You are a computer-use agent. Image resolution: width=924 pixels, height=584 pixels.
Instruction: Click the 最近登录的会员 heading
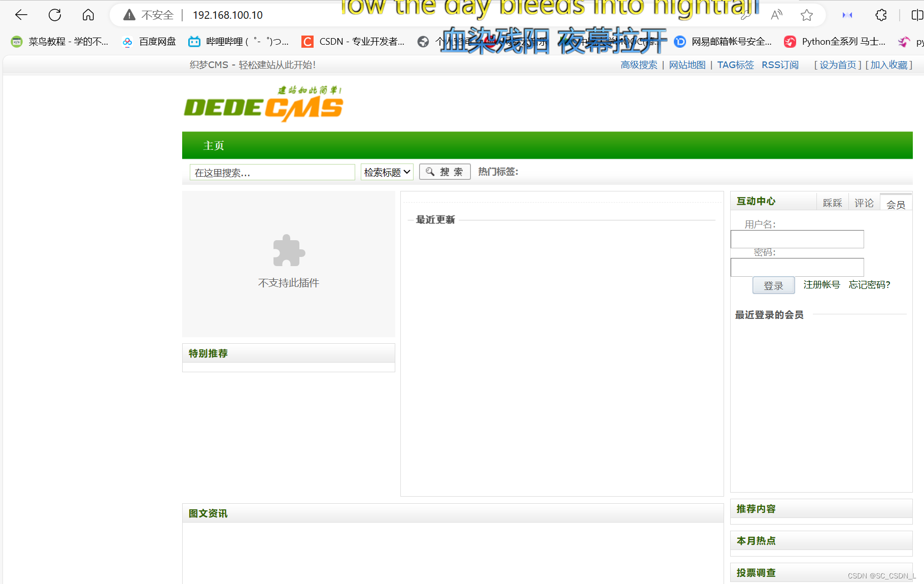click(x=769, y=315)
